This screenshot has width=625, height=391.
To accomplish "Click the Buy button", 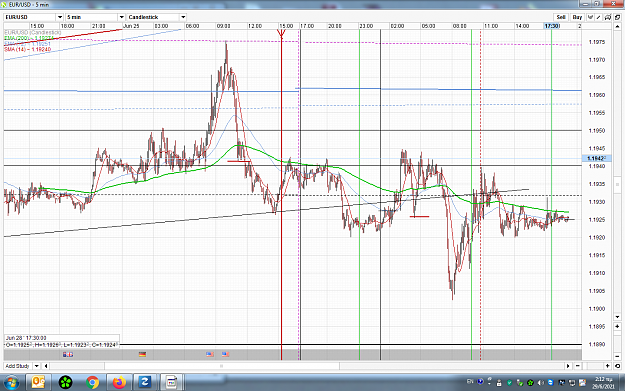I will pyautogui.click(x=577, y=17).
